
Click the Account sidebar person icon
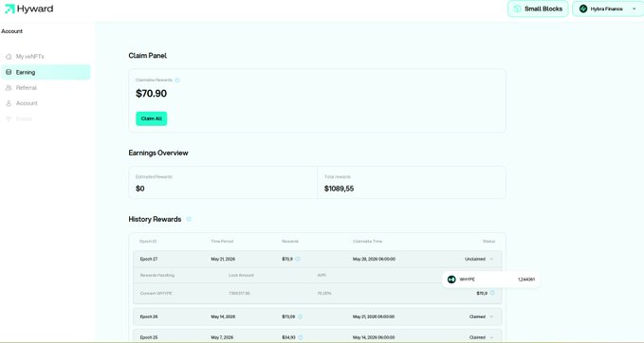(9, 103)
